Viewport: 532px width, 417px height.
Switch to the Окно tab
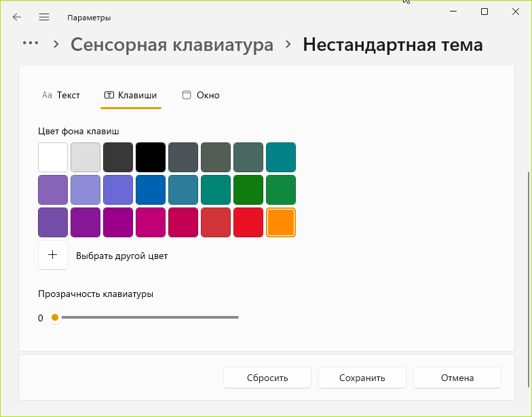[x=201, y=95]
